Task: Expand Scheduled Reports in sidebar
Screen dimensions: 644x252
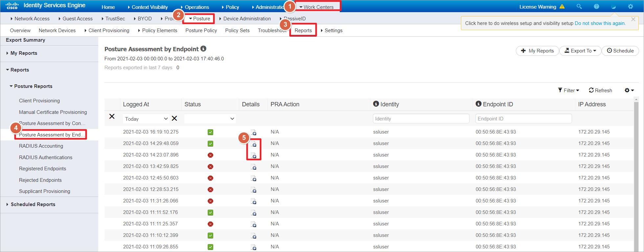Action: pos(31,204)
